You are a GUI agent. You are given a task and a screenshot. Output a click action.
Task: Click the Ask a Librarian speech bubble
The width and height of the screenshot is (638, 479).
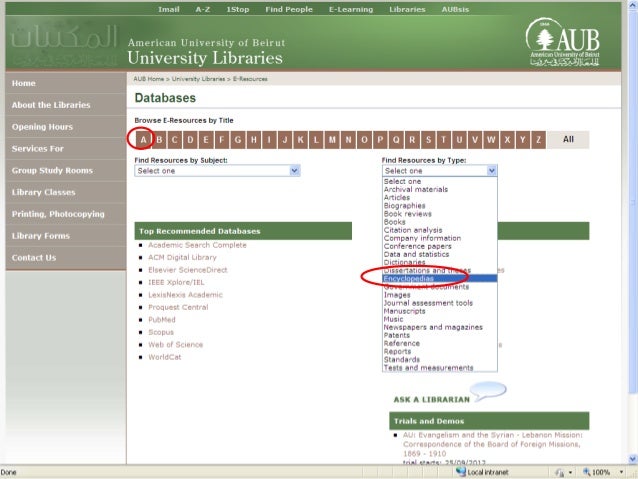tap(488, 391)
